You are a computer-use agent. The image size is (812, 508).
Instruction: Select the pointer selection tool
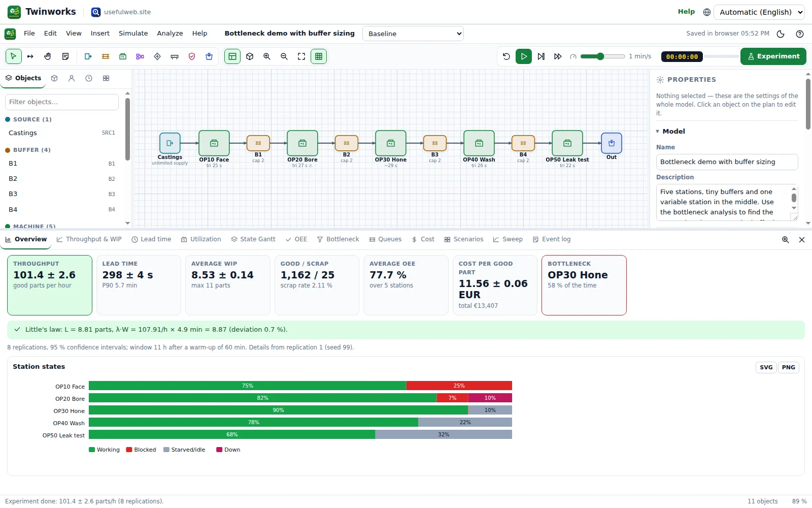coord(14,56)
